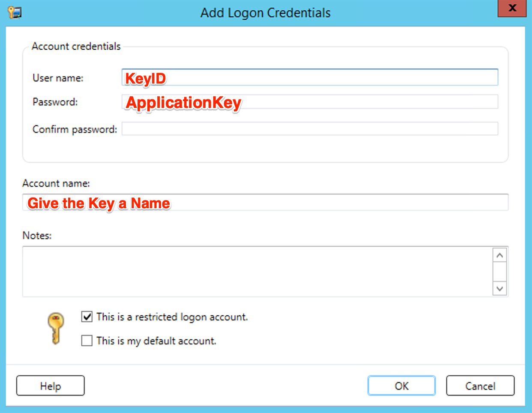Enable the 'This is my default account' checkbox
The image size is (532, 413).
[87, 341]
